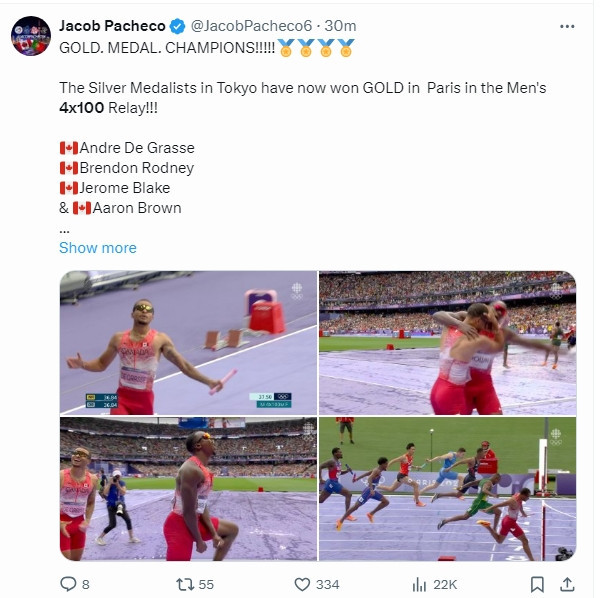610x598 pixels.
Task: Click the blue verified badge
Action: 178,26
